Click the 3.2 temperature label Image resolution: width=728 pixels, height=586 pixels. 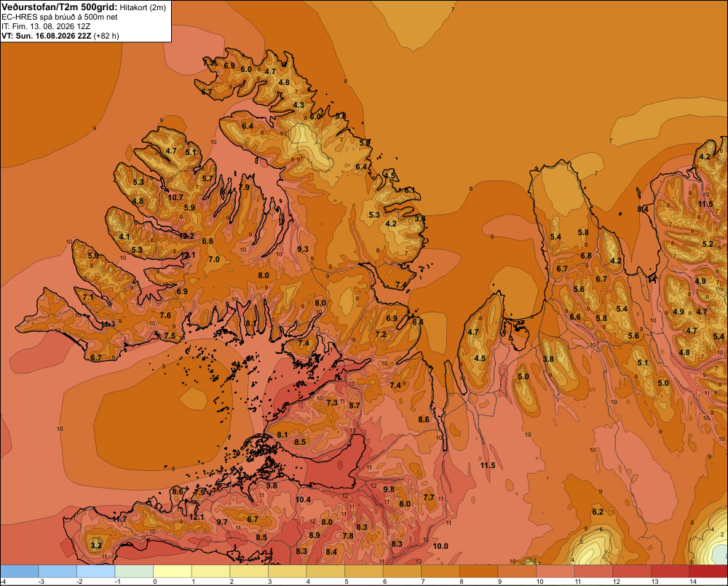tap(96, 545)
